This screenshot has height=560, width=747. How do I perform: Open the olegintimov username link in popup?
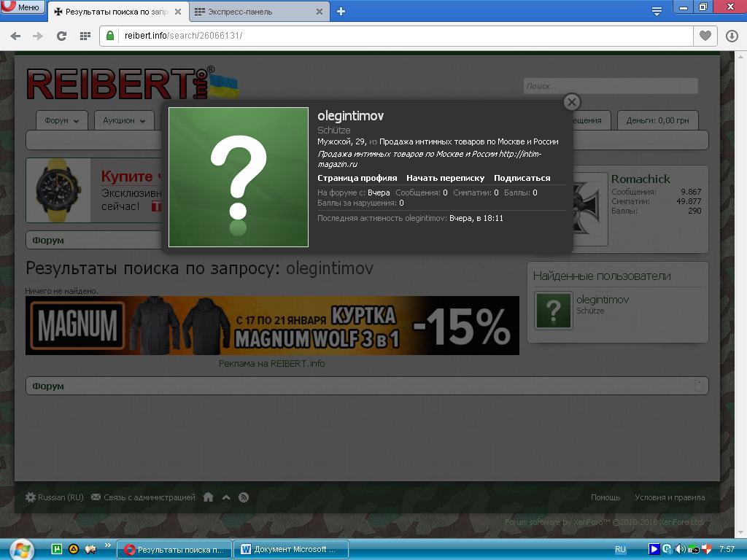pos(351,116)
